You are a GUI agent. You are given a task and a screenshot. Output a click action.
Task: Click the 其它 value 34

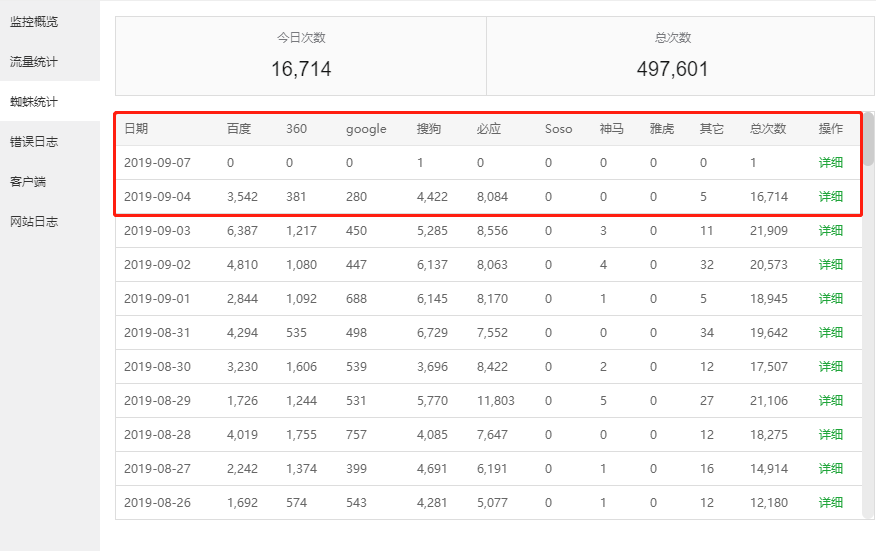tap(707, 332)
